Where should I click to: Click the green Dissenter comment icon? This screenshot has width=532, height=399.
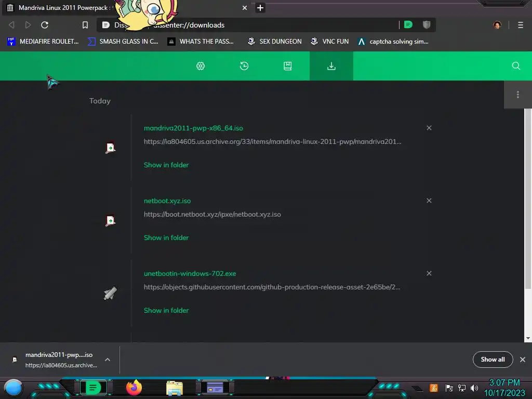coord(408,24)
